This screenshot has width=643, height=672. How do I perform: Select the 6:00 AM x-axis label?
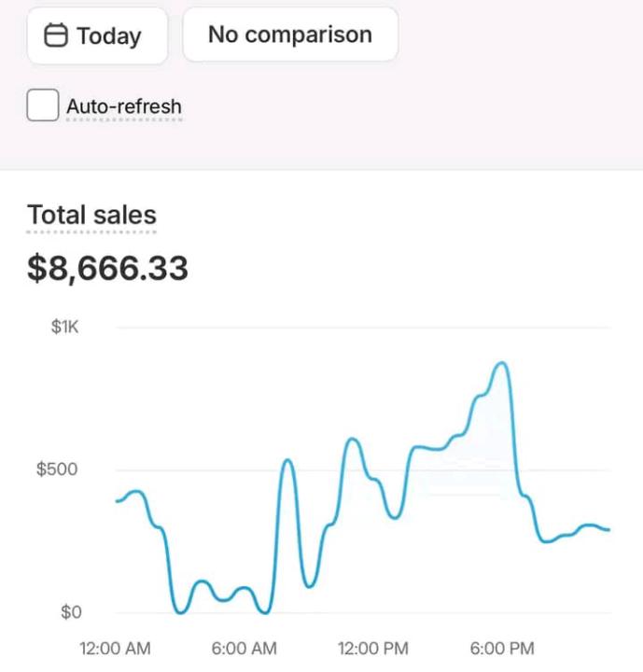coord(243,649)
